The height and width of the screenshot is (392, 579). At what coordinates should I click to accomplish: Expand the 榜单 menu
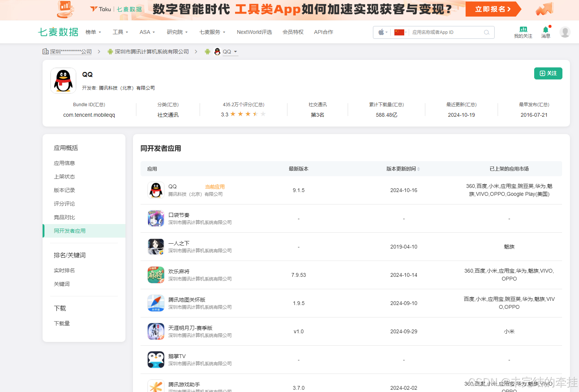pyautogui.click(x=93, y=32)
